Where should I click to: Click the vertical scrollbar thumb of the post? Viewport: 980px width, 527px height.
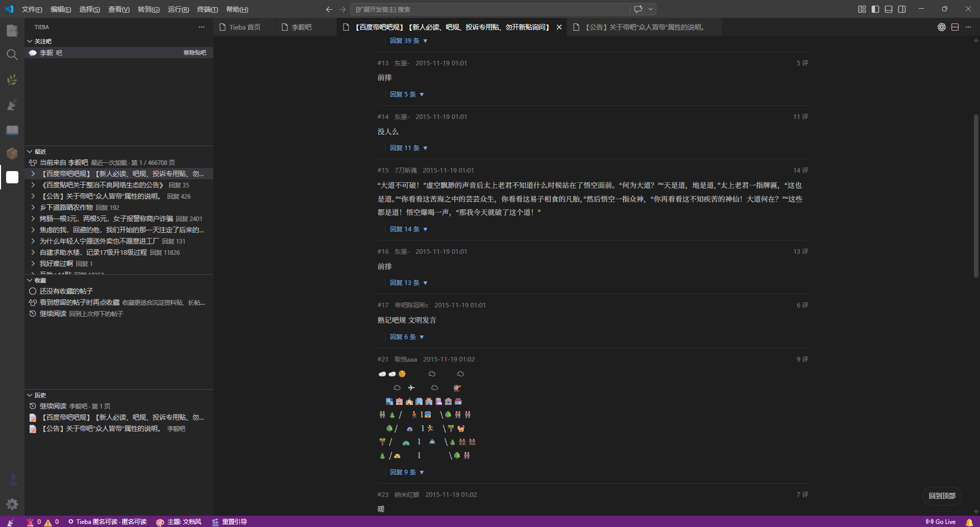[976, 197]
